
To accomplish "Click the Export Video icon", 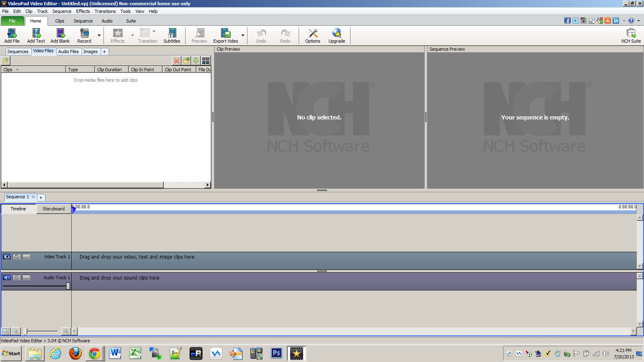I will (225, 35).
